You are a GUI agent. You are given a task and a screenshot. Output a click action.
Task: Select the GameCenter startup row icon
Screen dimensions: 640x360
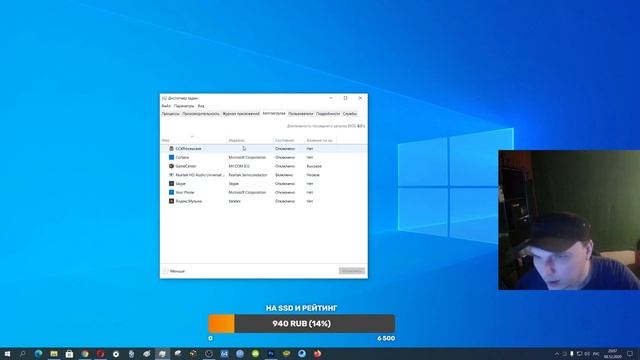(171, 166)
